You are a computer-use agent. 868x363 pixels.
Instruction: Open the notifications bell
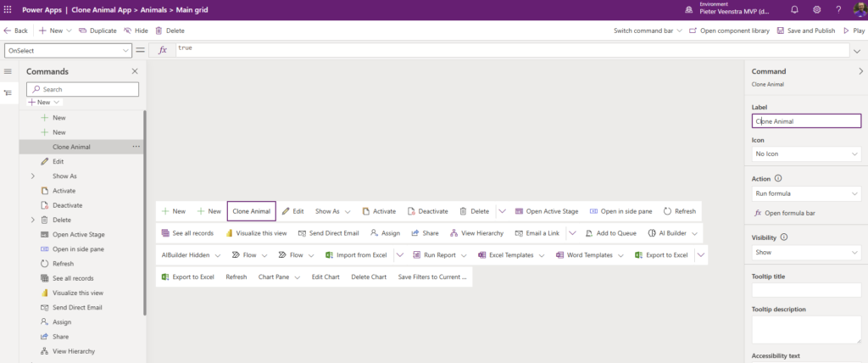coord(794,9)
